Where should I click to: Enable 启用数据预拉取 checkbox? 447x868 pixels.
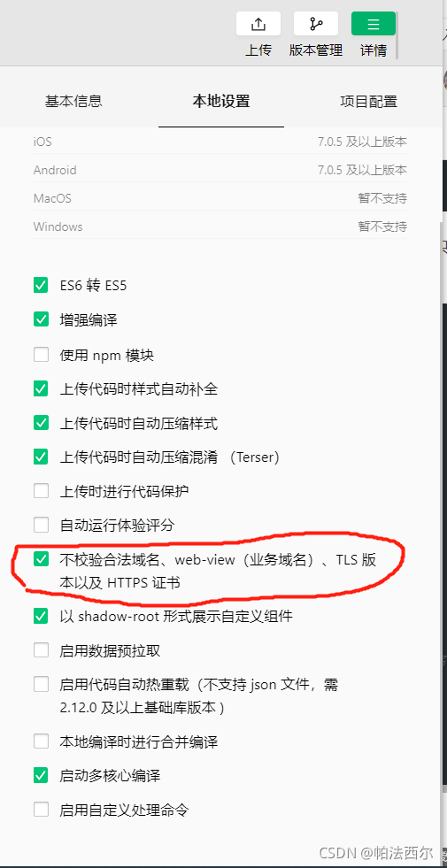point(41,649)
